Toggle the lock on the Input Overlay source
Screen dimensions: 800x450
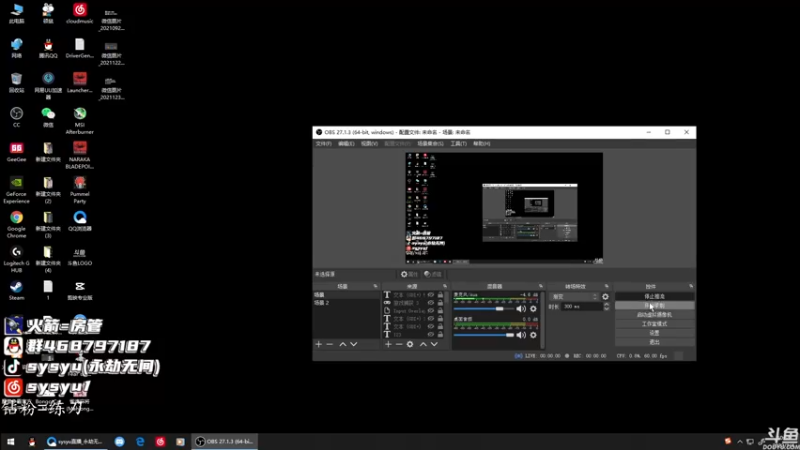(x=440, y=310)
